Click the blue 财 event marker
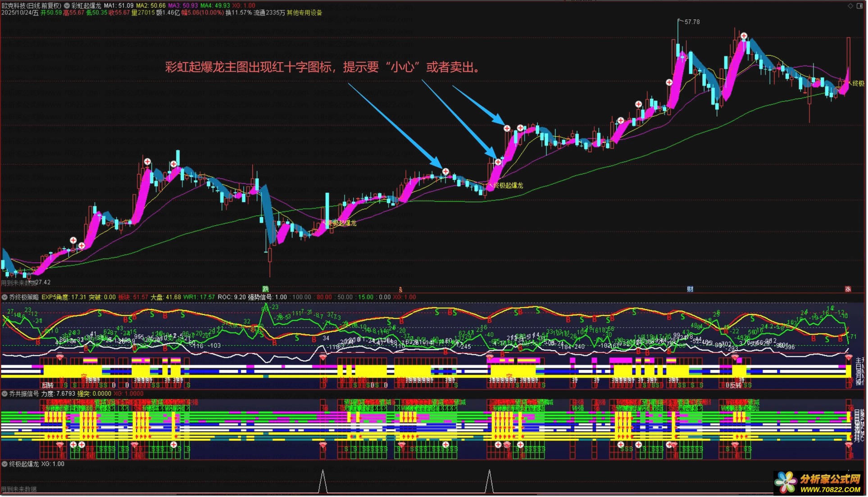 click(x=690, y=290)
